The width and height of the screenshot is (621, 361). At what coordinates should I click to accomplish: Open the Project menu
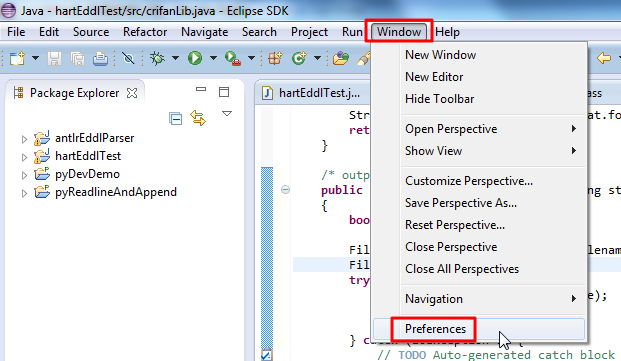click(x=309, y=32)
